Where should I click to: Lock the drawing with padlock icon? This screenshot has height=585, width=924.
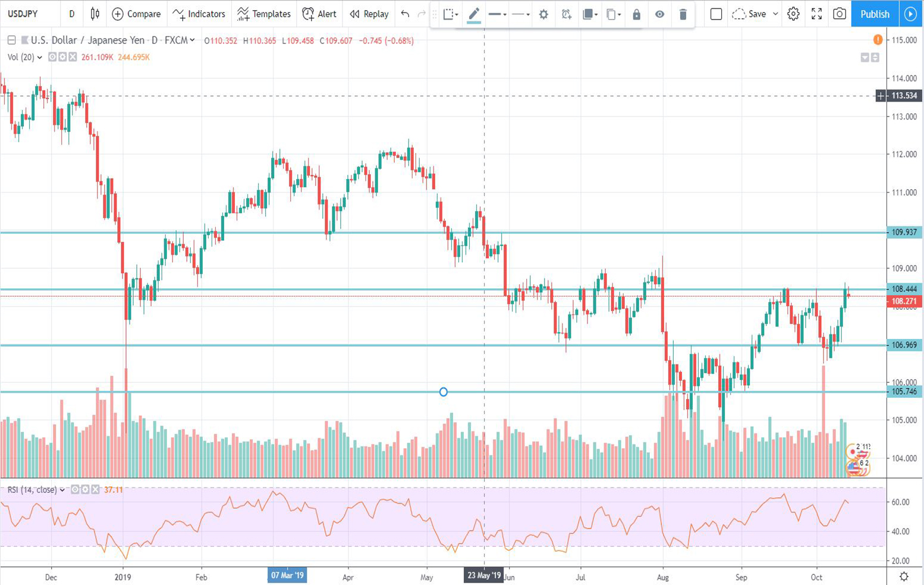point(636,14)
